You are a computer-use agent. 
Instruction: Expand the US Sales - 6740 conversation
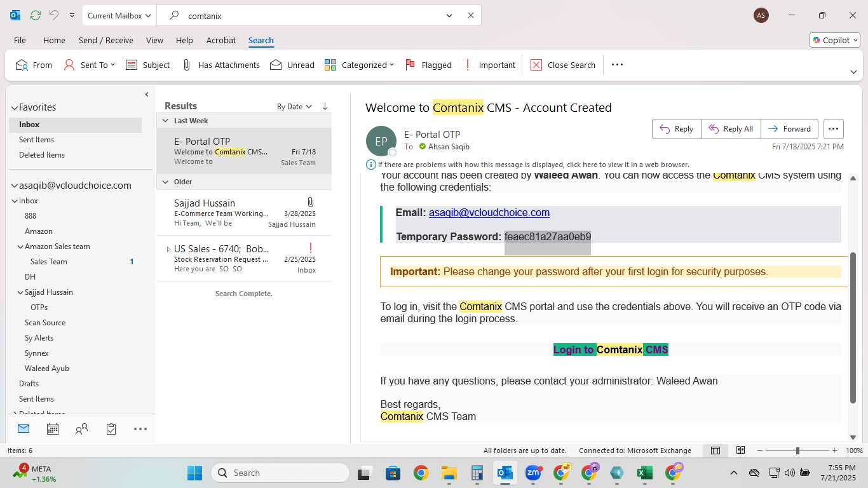coord(168,249)
